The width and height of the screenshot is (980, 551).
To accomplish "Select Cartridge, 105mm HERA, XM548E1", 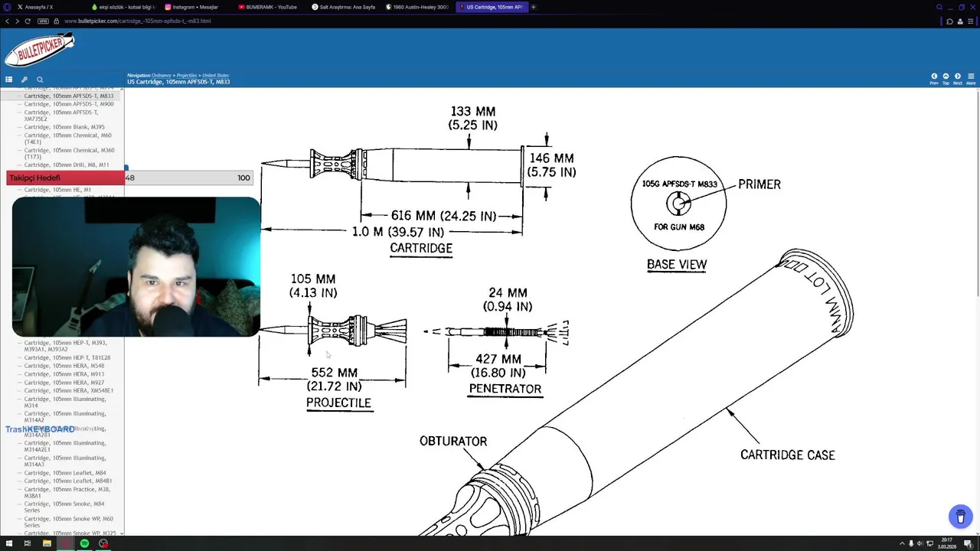I will [x=69, y=390].
